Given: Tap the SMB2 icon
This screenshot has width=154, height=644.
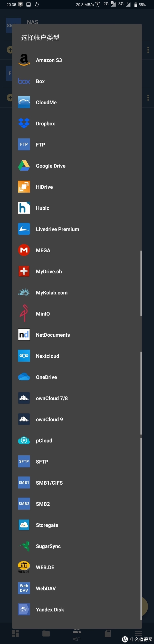Looking at the screenshot, I should (24, 504).
